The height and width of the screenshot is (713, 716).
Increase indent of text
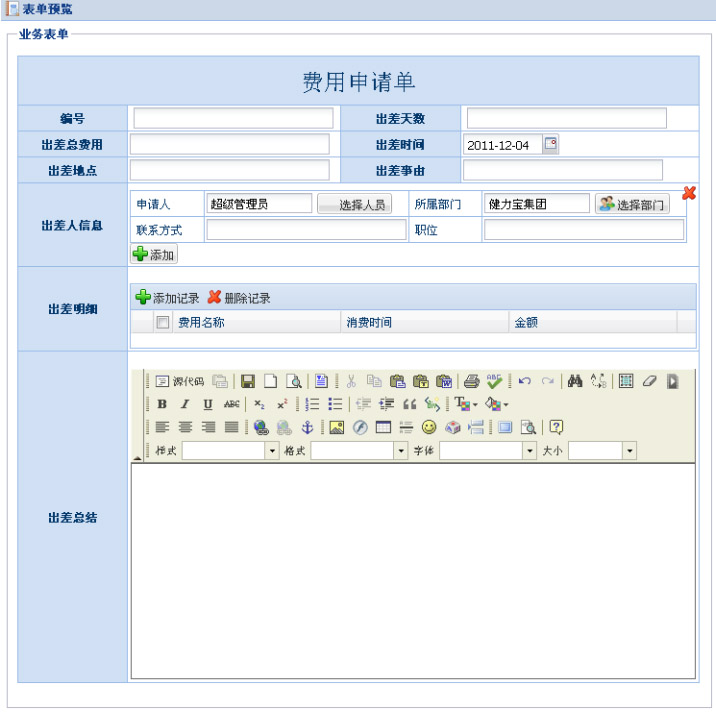click(386, 404)
